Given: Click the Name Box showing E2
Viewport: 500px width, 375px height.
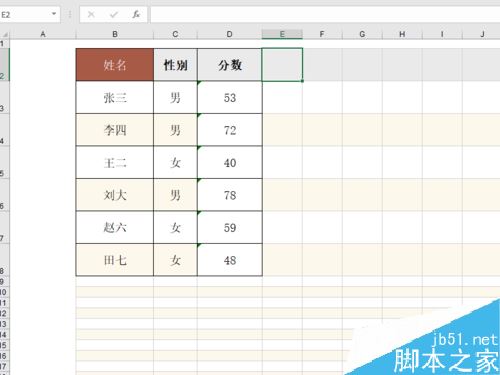Looking at the screenshot, I should pos(29,15).
